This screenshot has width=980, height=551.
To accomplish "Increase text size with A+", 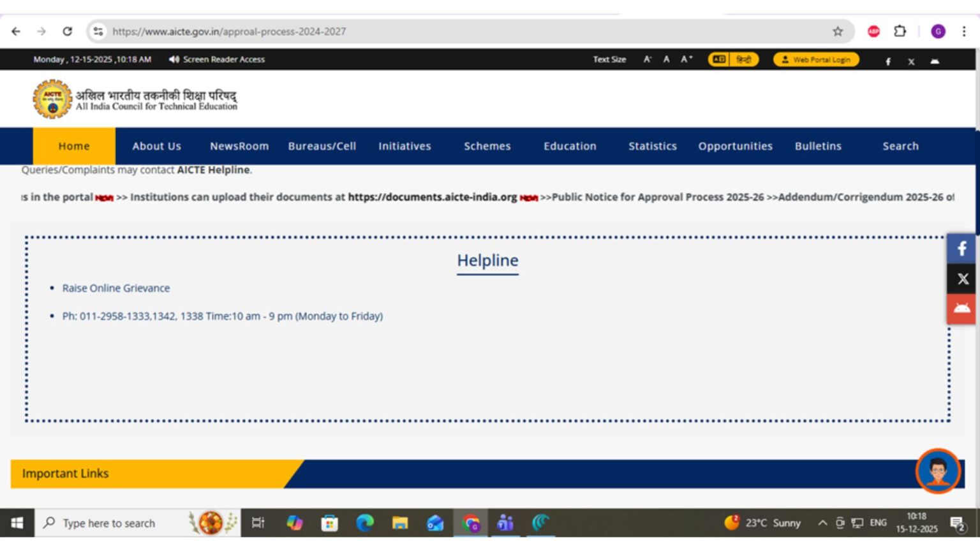I will tap(687, 59).
